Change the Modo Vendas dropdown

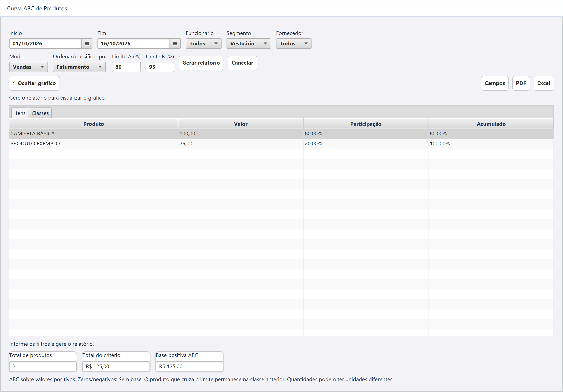pyautogui.click(x=29, y=67)
